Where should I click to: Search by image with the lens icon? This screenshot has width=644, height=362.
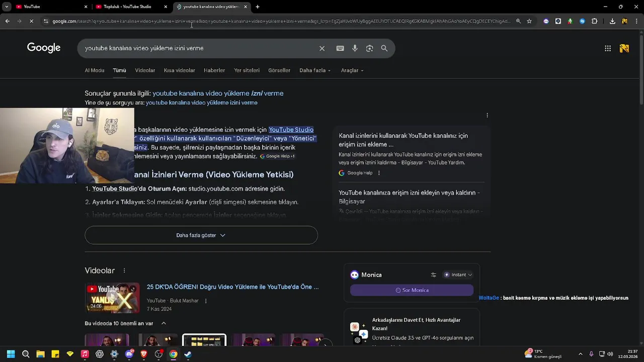pyautogui.click(x=369, y=48)
